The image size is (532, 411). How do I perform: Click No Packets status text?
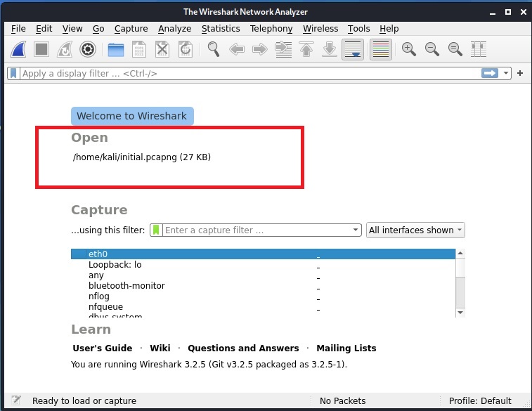tap(343, 401)
